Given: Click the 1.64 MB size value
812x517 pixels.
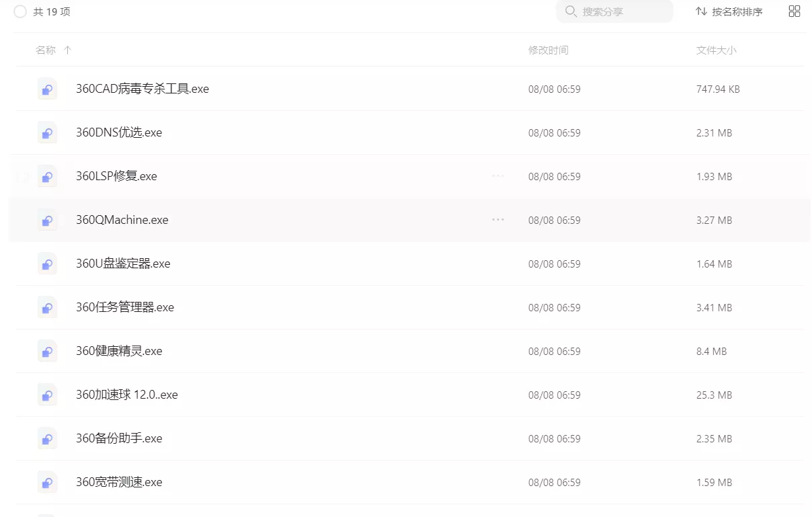Looking at the screenshot, I should [x=714, y=264].
